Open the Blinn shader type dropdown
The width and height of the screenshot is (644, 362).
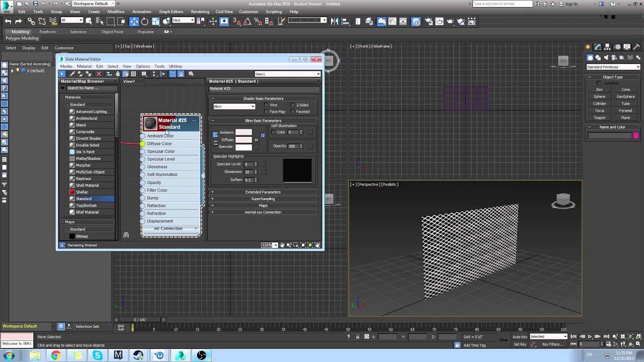point(234,107)
